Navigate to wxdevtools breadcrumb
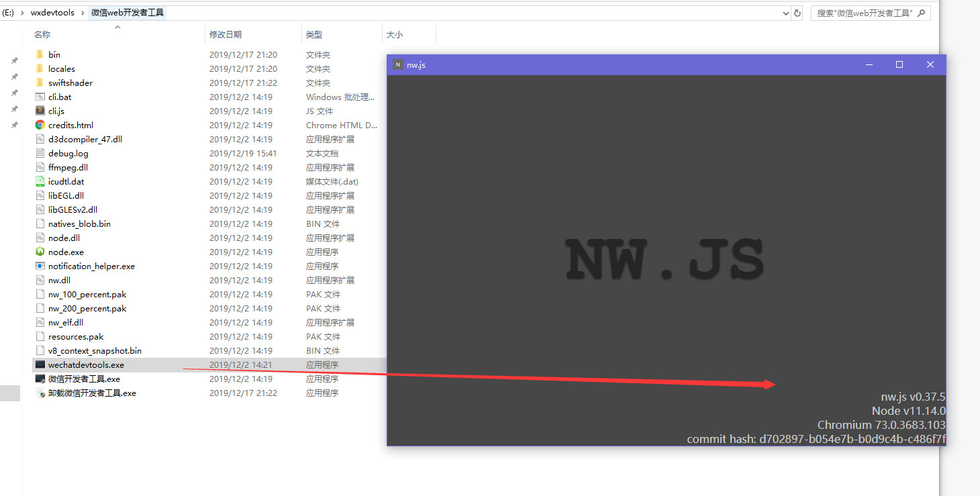Viewport: 980px width, 496px height. click(x=52, y=13)
